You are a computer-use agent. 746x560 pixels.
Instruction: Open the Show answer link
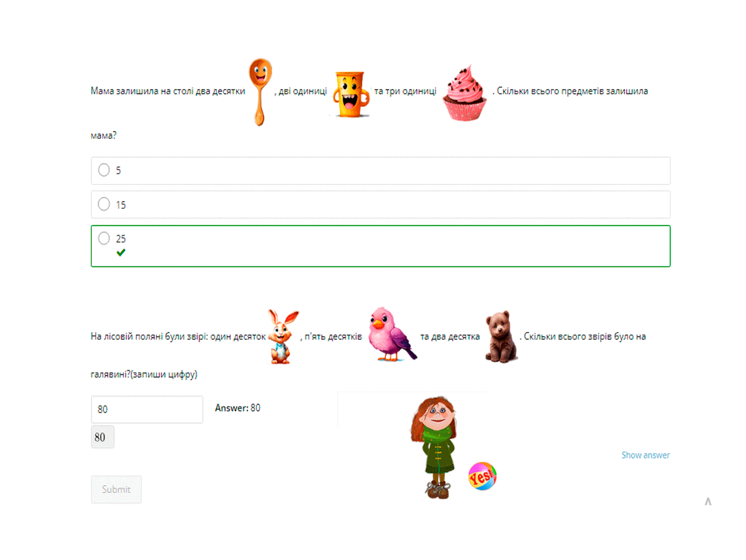pyautogui.click(x=645, y=455)
